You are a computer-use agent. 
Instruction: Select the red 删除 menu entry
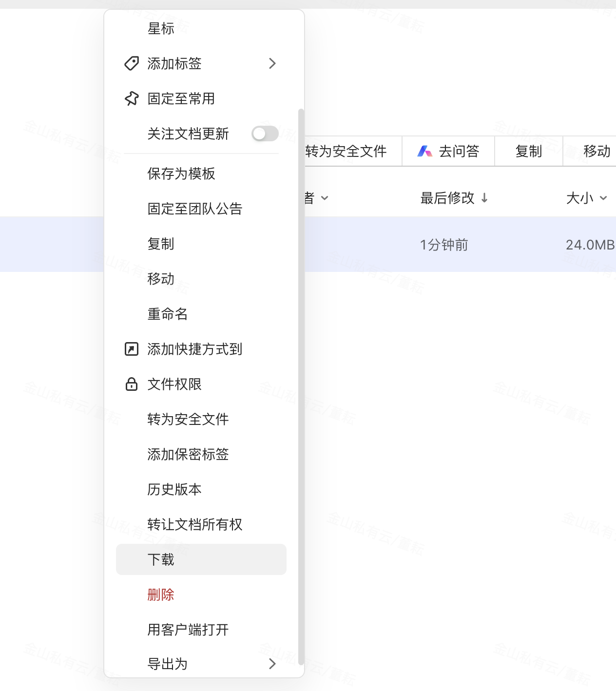coord(161,595)
